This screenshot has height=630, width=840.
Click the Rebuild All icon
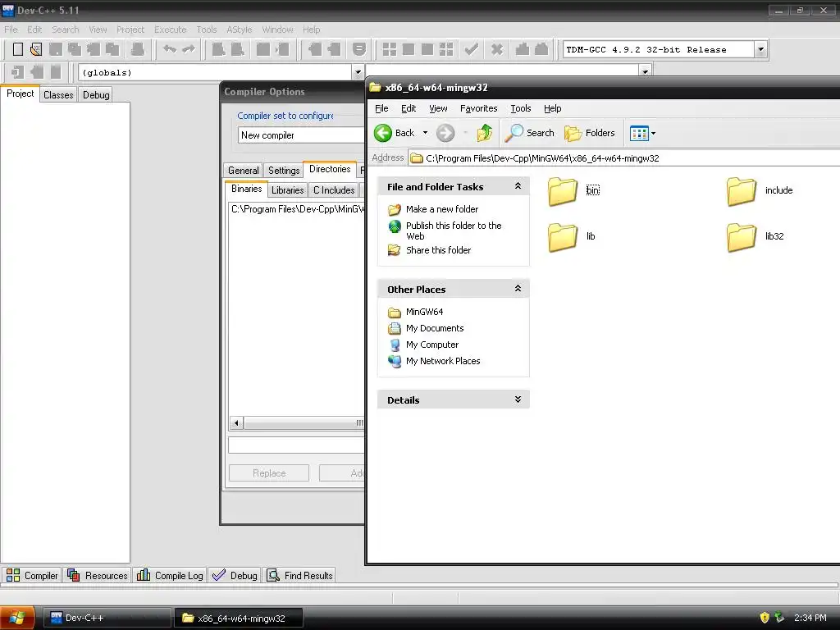click(446, 49)
